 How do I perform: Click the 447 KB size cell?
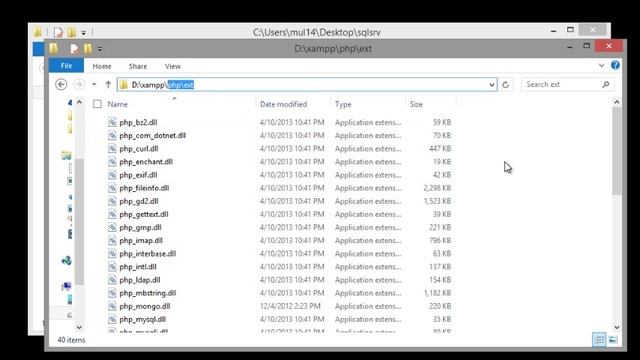click(440, 149)
